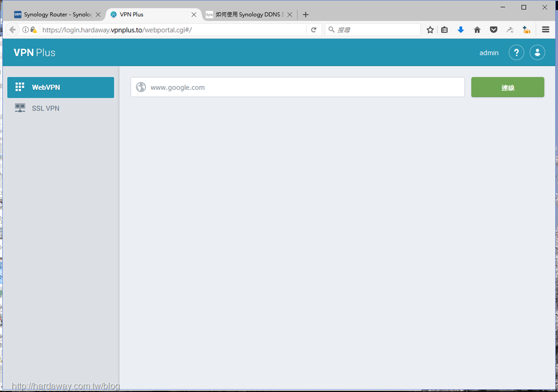Screen dimensions: 558x392
Task: Select SSL VPN in the sidebar
Action: pyautogui.click(x=60, y=108)
